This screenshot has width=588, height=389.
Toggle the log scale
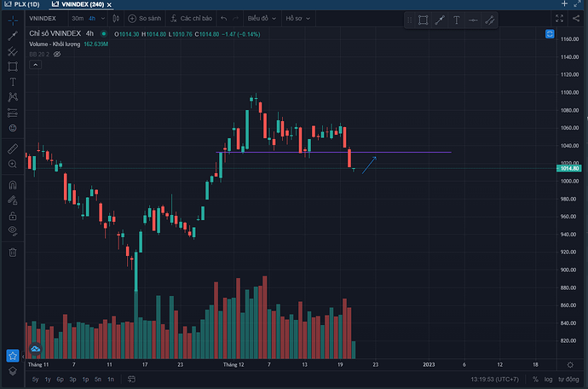click(x=548, y=380)
